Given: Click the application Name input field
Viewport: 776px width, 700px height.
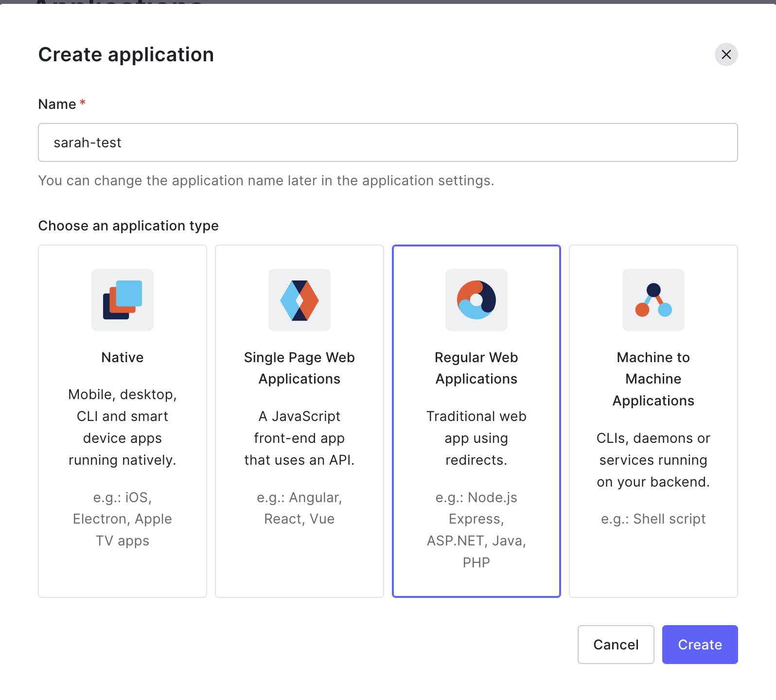Looking at the screenshot, I should tap(388, 142).
